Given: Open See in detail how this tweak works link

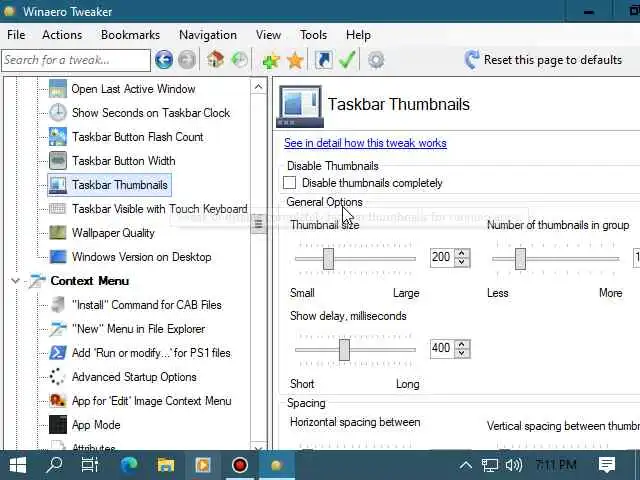Looking at the screenshot, I should pyautogui.click(x=365, y=143).
